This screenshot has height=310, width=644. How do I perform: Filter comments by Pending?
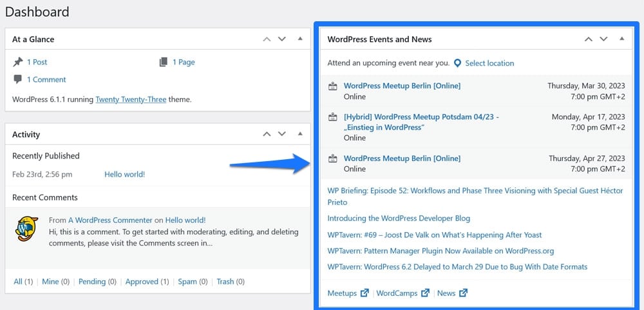[x=91, y=282]
